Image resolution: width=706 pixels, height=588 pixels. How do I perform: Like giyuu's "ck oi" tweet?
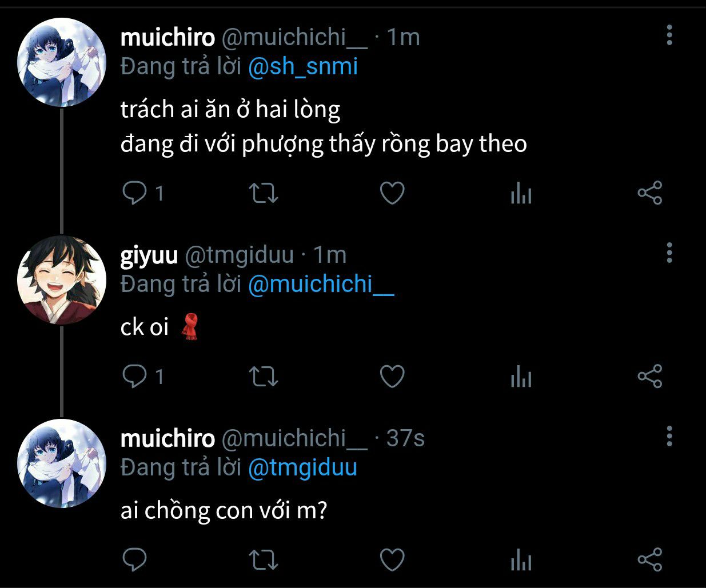[x=393, y=376]
